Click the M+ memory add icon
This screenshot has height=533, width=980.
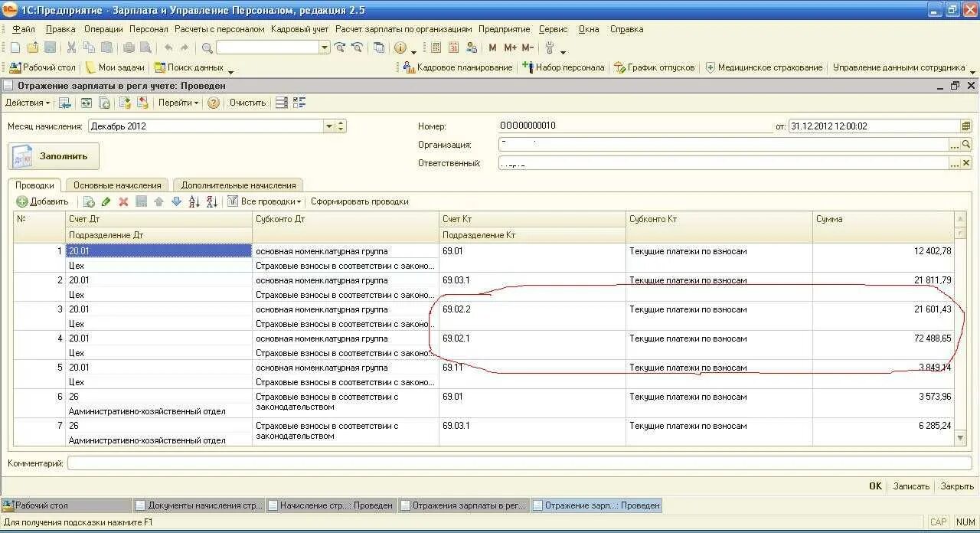pyautogui.click(x=510, y=47)
